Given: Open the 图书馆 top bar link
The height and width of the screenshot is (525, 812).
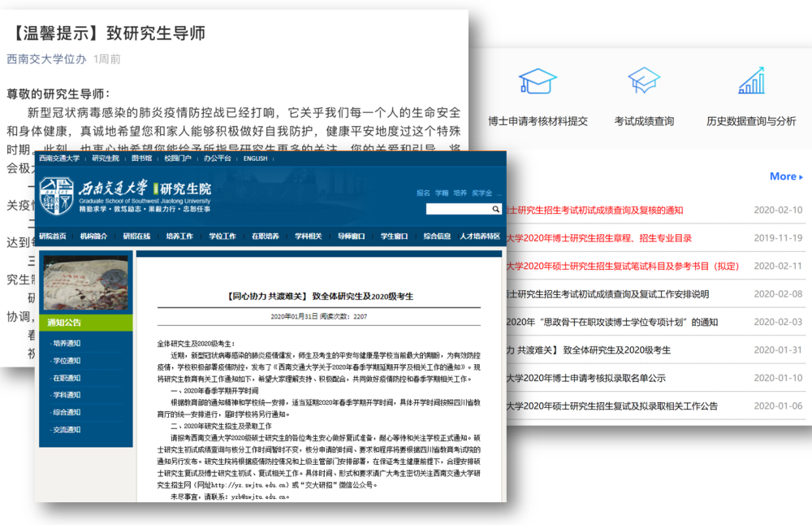Looking at the screenshot, I should coord(142,158).
